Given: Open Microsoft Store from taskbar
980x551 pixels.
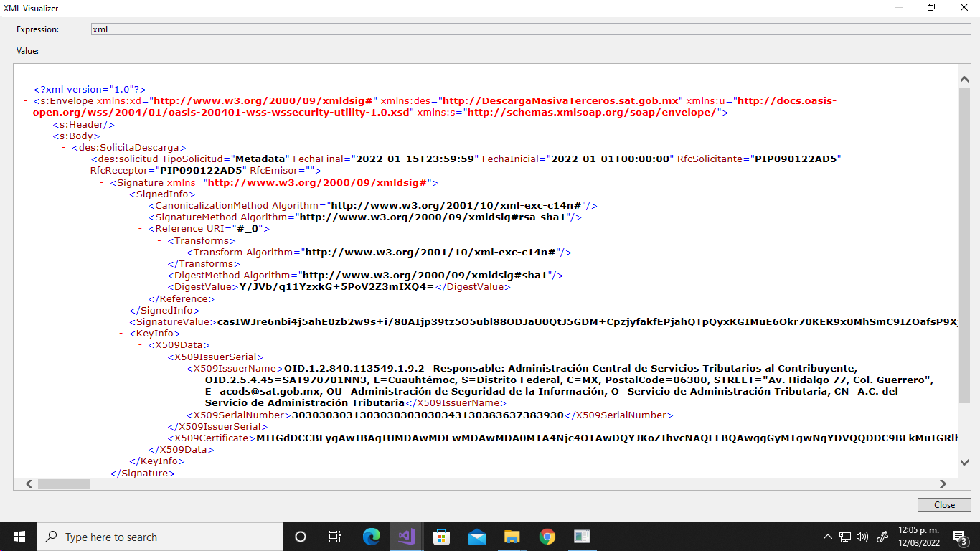Looking at the screenshot, I should pyautogui.click(x=441, y=537).
